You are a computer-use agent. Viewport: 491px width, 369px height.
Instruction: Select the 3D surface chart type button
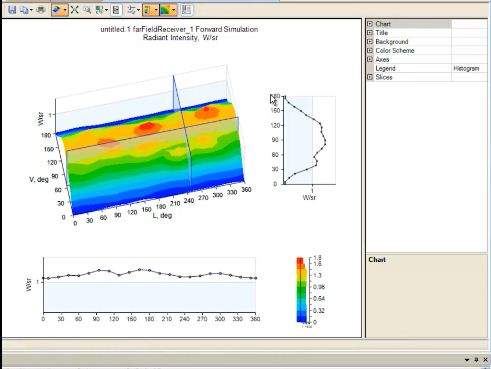pyautogui.click(x=57, y=10)
